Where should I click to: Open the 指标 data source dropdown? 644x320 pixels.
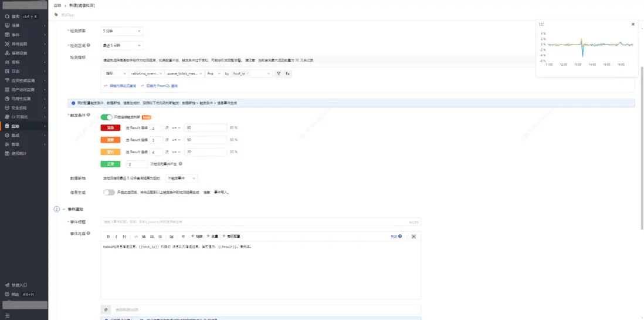116,73
